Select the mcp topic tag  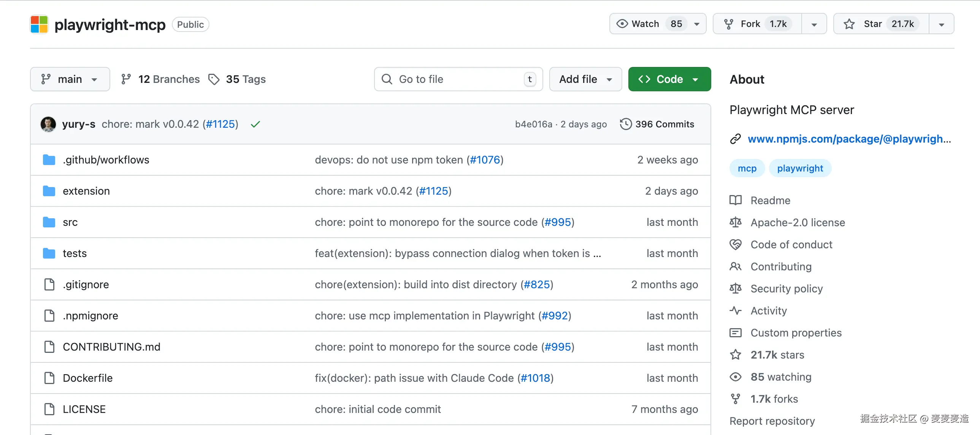[x=747, y=168]
